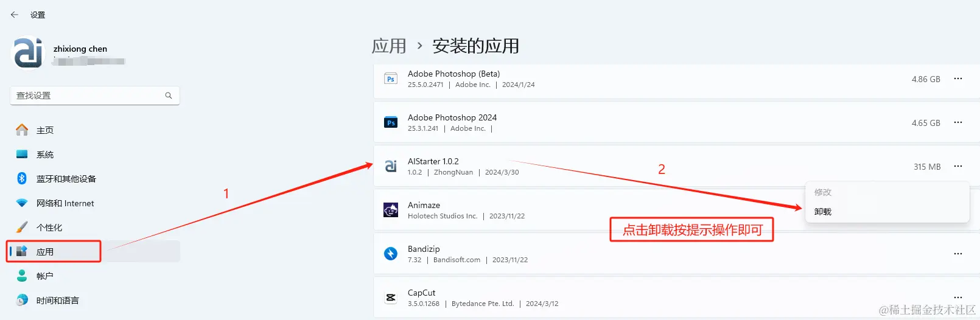Click the Holotech Studios Inc. publisher text
980x320 pixels.
click(443, 216)
